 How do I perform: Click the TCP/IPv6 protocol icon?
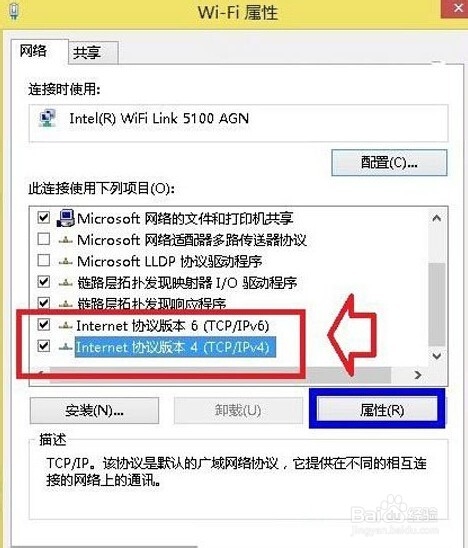tap(65, 326)
